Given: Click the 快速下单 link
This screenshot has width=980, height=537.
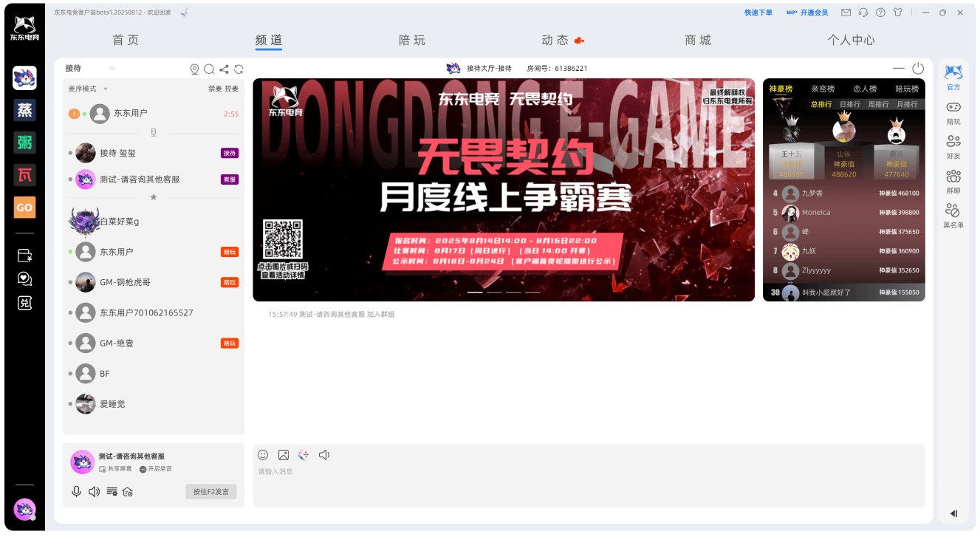Looking at the screenshot, I should tap(758, 13).
